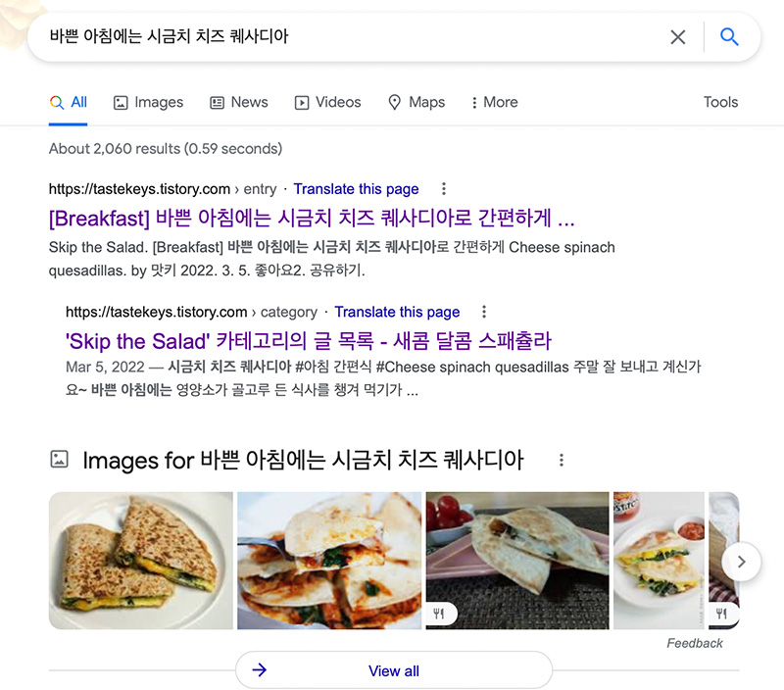This screenshot has height=690, width=784.
Task: Switch to the Images tab
Action: (149, 102)
